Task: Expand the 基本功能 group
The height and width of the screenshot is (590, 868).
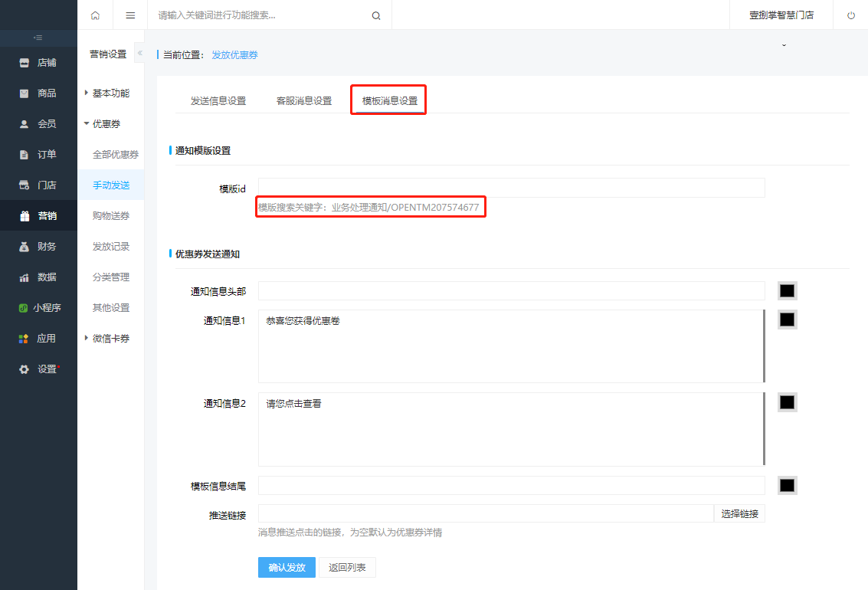Action: tap(111, 93)
